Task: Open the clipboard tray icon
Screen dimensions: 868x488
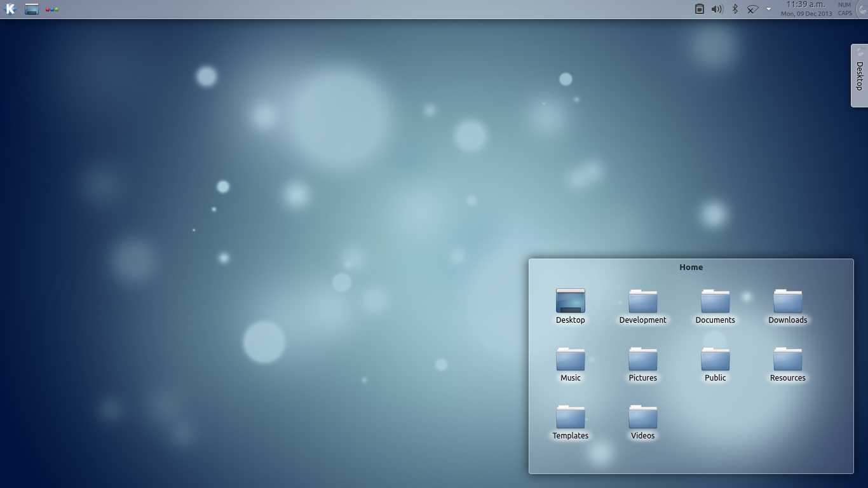Action: [699, 9]
